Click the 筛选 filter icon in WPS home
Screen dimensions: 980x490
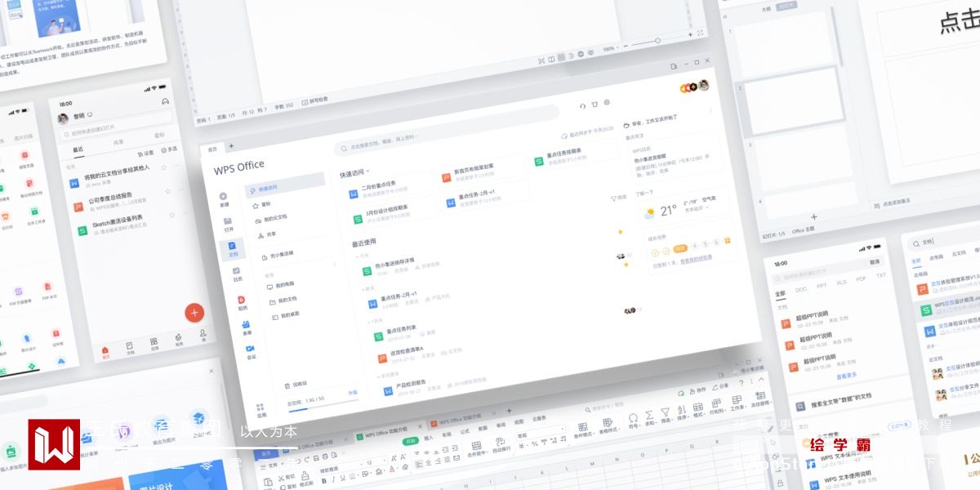click(618, 198)
